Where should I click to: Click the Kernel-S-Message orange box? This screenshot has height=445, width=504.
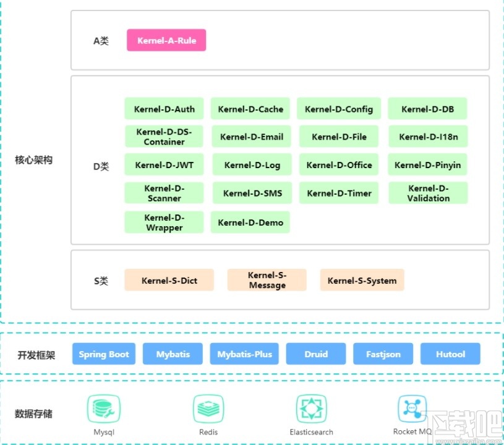[x=267, y=280]
